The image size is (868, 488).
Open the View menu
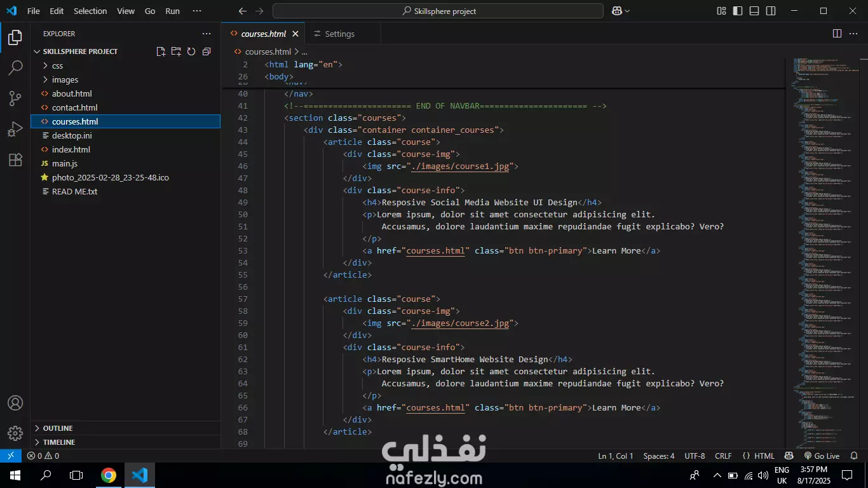126,11
